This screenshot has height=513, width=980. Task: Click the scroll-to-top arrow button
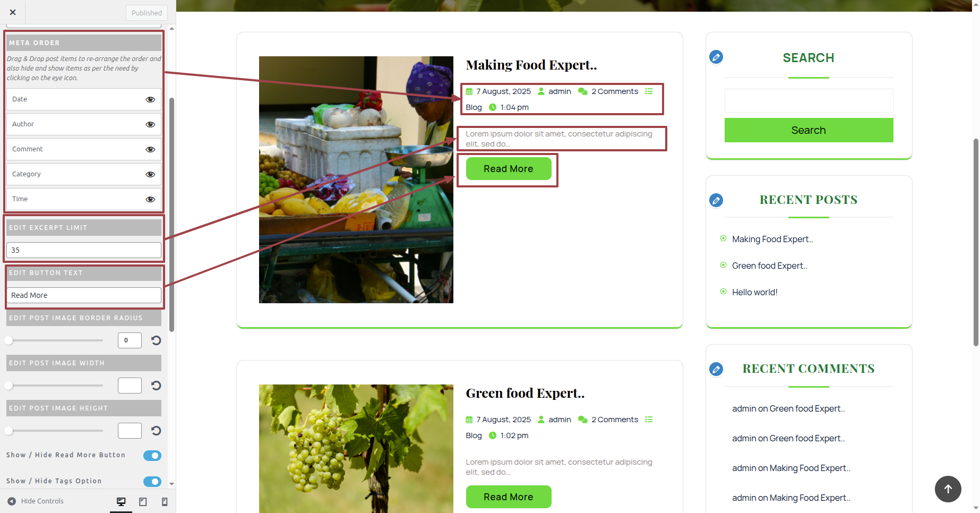coord(948,489)
